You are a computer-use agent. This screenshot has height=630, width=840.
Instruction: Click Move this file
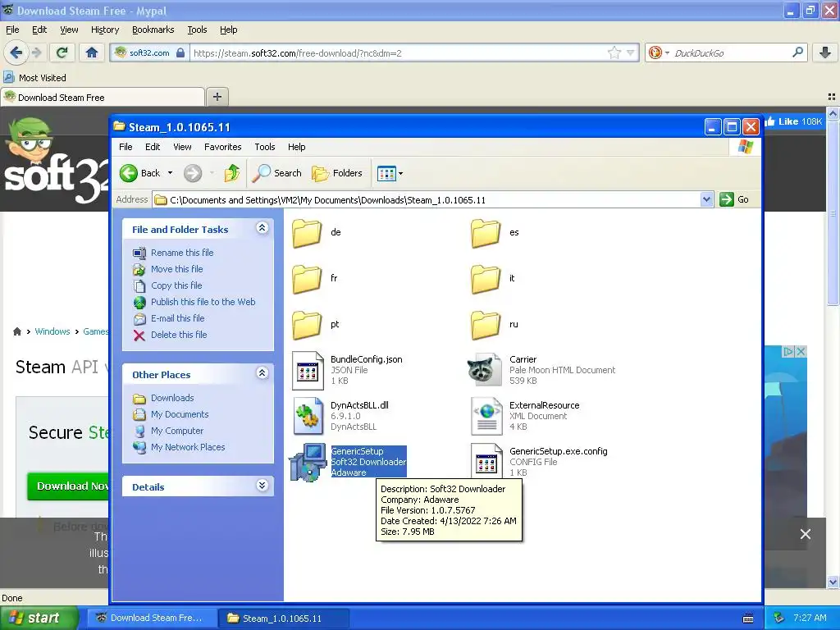click(x=177, y=269)
